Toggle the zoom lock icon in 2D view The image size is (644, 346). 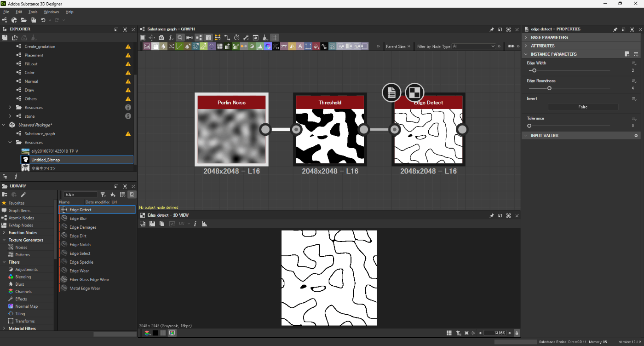click(x=517, y=333)
